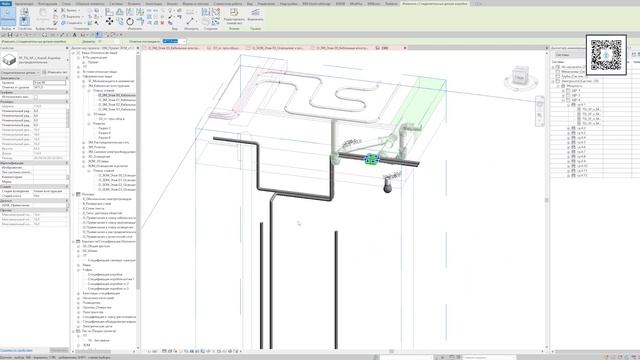Open the File tab
Image resolution: width=640 pixels, height=360 pixels.
pyautogui.click(x=6, y=3)
